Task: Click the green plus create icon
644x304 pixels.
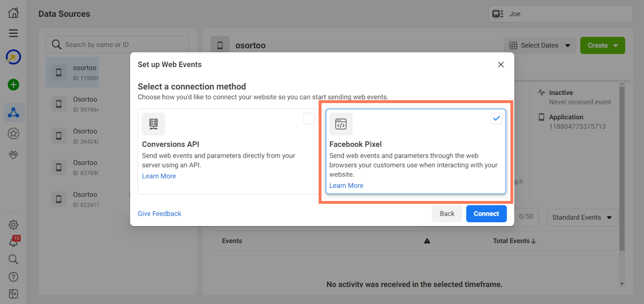Action: click(x=13, y=85)
